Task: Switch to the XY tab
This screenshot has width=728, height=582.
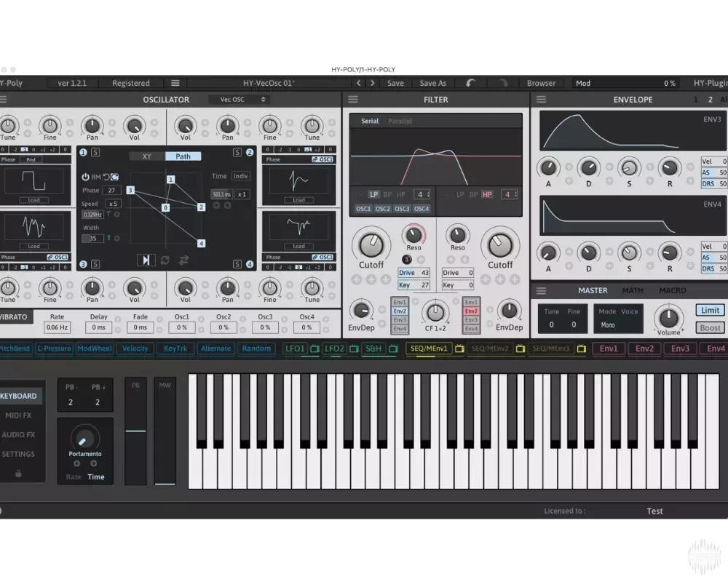Action: tap(147, 156)
